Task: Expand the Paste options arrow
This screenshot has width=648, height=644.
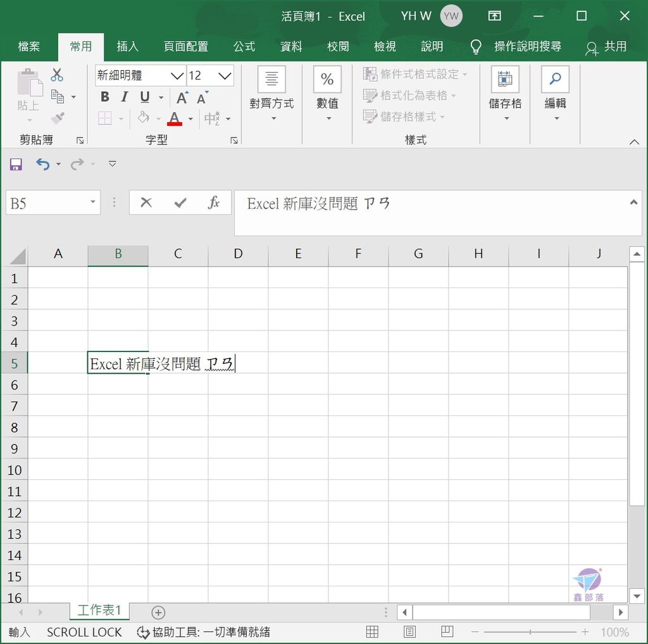Action: click(x=29, y=120)
